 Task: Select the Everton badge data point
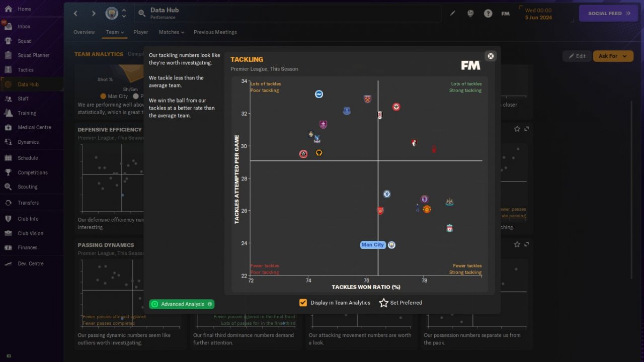coord(347,111)
